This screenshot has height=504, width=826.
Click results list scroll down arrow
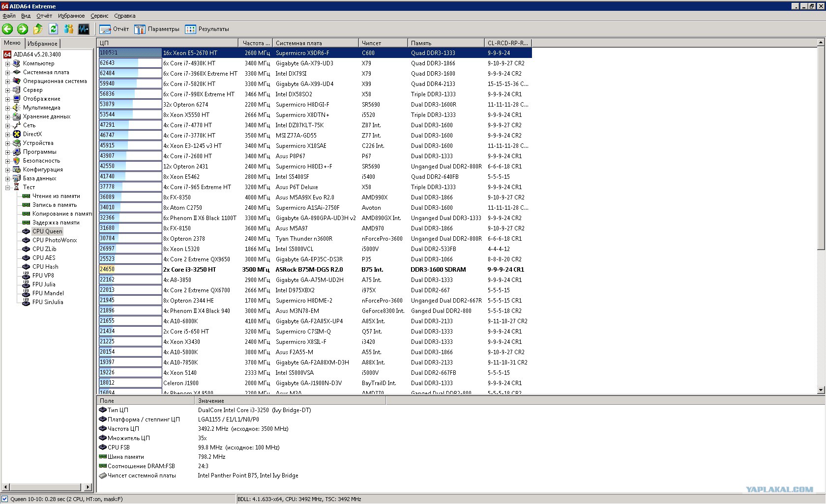pos(821,390)
